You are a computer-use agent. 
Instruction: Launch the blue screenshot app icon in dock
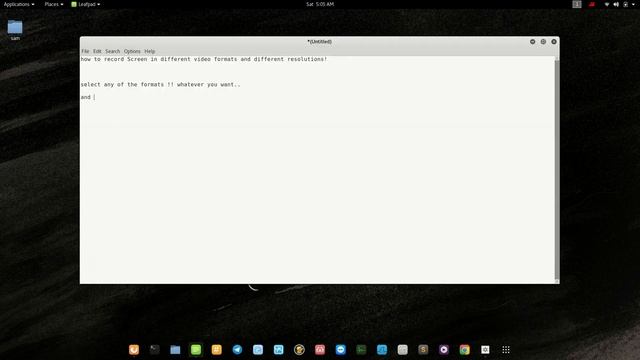(x=278, y=349)
